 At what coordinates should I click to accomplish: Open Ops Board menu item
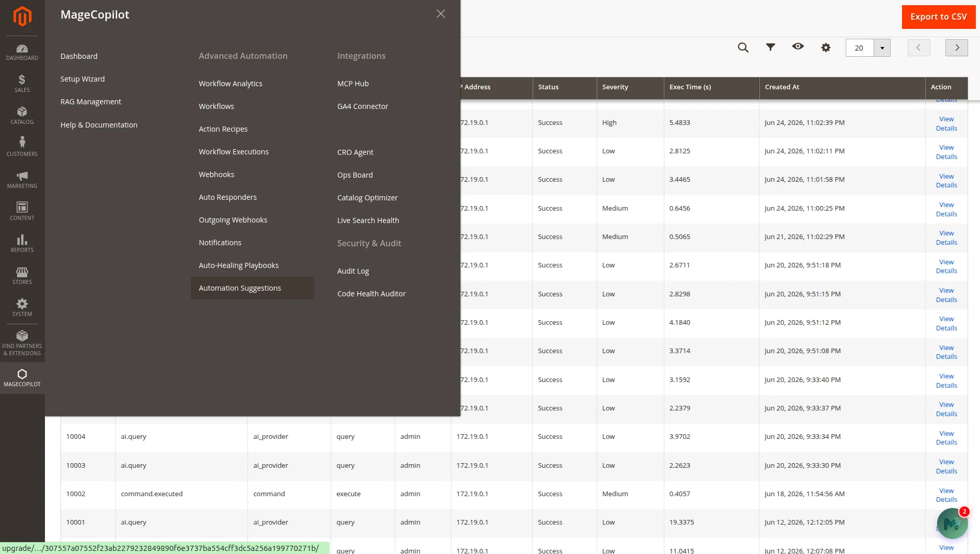355,175
